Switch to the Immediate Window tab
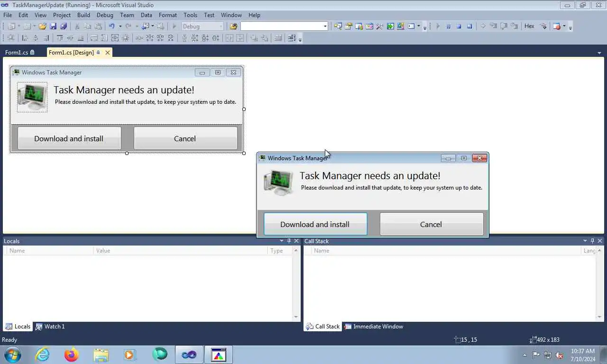607x364 pixels. (x=374, y=327)
